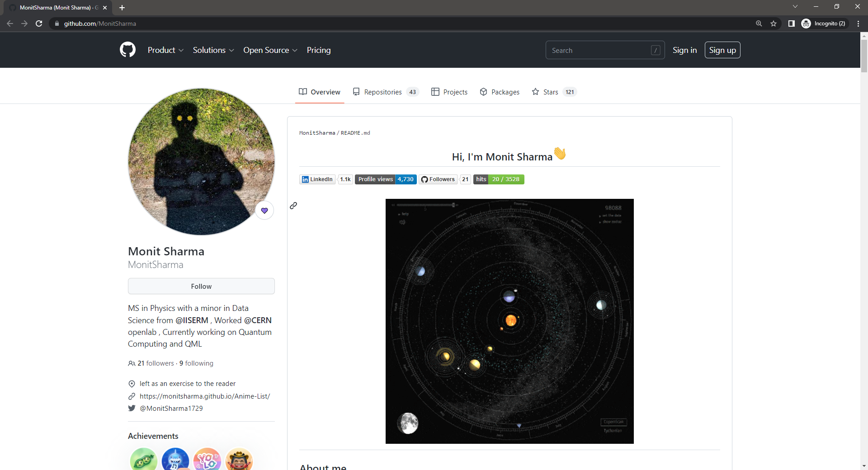Click the anchor link icon beside image
This screenshot has width=868, height=470.
293,206
